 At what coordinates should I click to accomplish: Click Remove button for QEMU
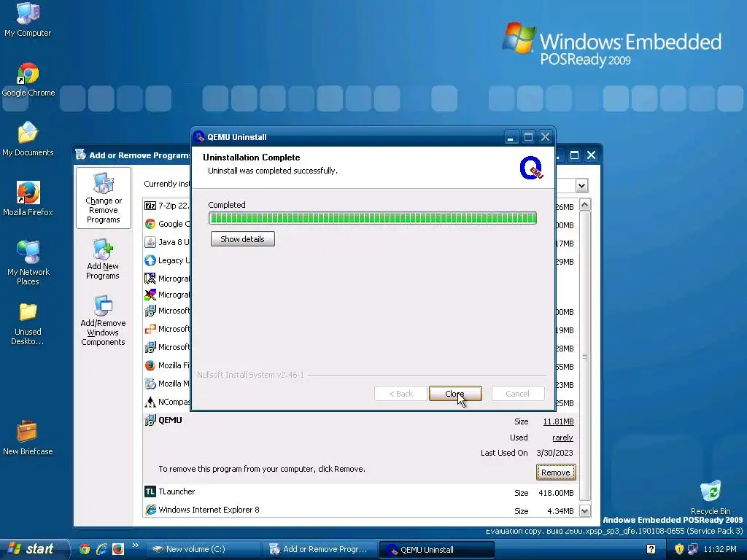[x=555, y=472]
